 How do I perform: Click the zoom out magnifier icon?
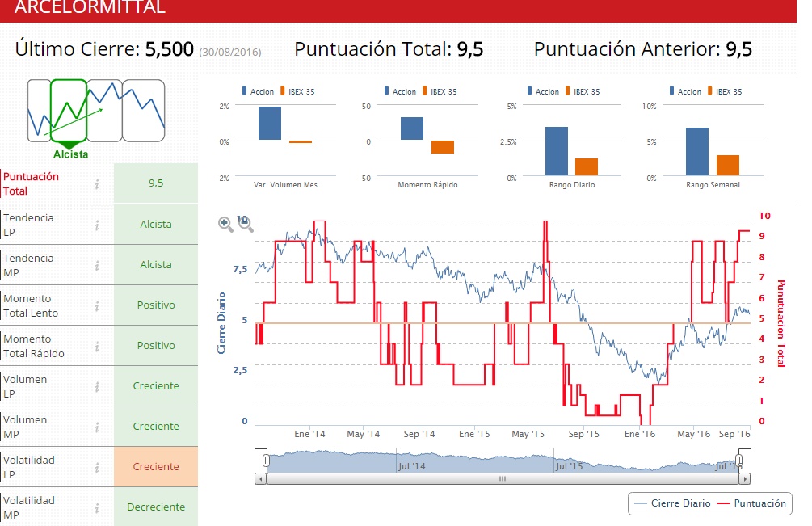click(x=246, y=225)
